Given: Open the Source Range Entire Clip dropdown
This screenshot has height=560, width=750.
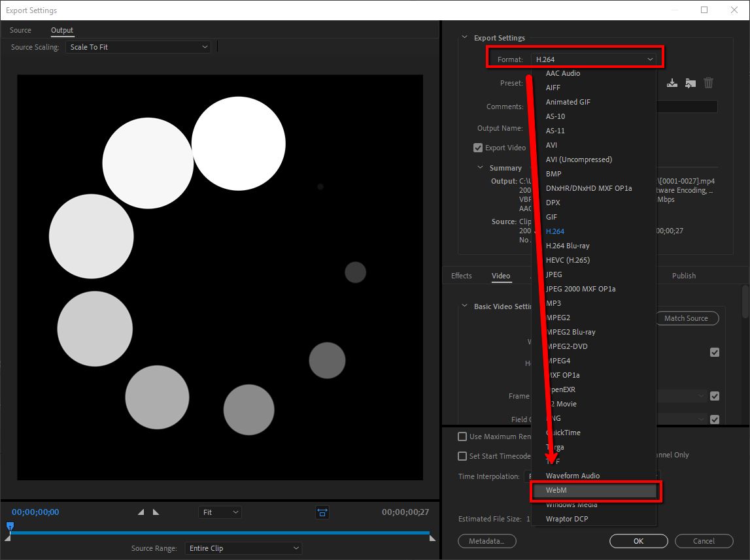Looking at the screenshot, I should [243, 548].
